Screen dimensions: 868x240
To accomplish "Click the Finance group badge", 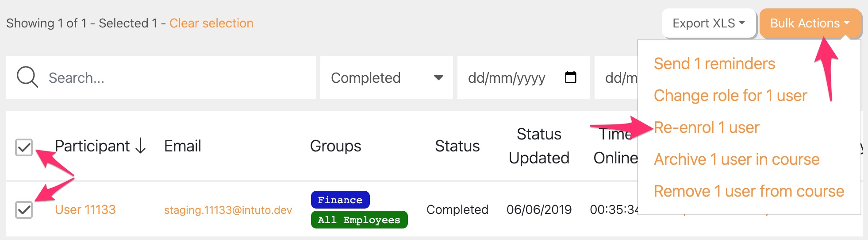I will [x=340, y=200].
